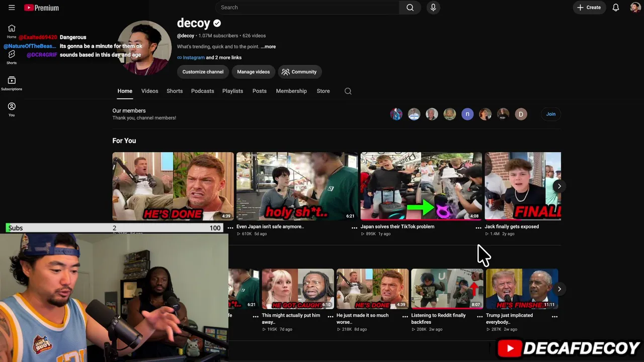644x362 pixels.
Task: Play the 'HE'S DONE' For You thumbnail
Action: coord(173,187)
